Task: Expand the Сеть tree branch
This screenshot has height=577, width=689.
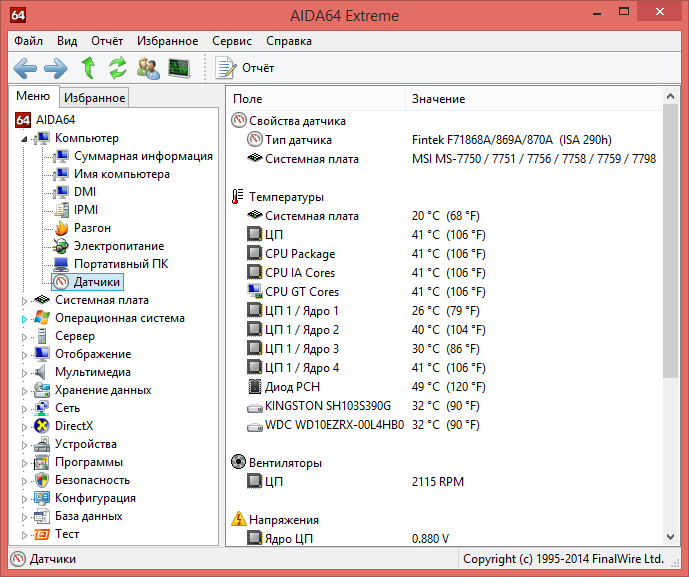Action: coord(24,409)
